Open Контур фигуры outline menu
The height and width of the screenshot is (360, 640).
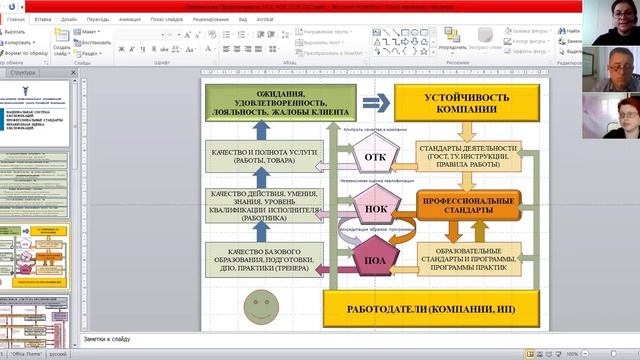[x=526, y=41]
